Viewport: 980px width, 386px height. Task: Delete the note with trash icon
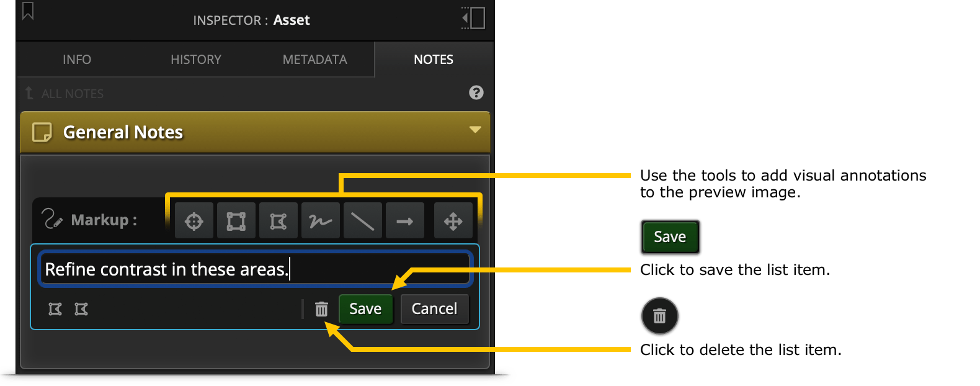pos(321,309)
